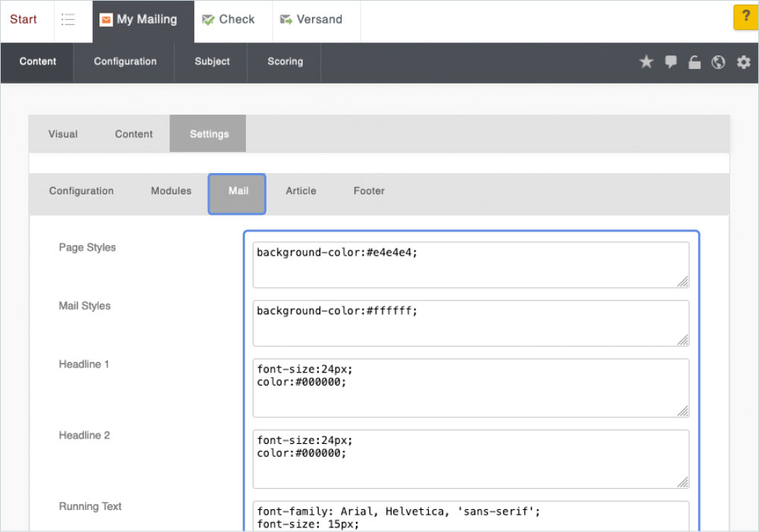Open the gear settings icon
The width and height of the screenshot is (759, 532).
click(744, 62)
